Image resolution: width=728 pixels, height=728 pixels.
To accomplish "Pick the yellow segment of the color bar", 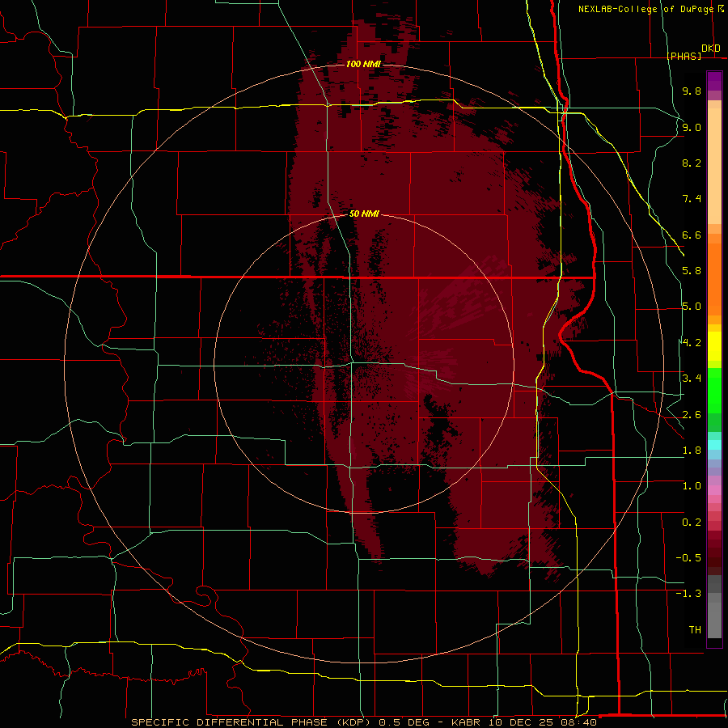I will 714,346.
